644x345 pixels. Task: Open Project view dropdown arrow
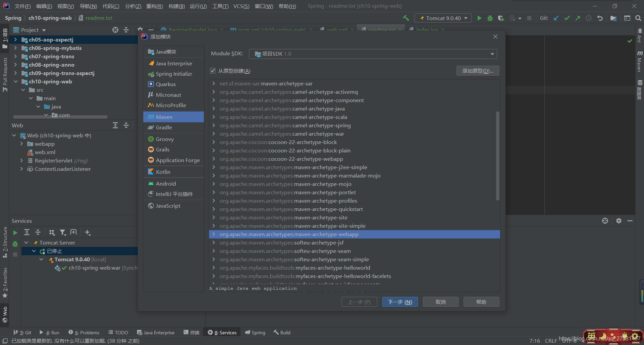click(x=44, y=30)
